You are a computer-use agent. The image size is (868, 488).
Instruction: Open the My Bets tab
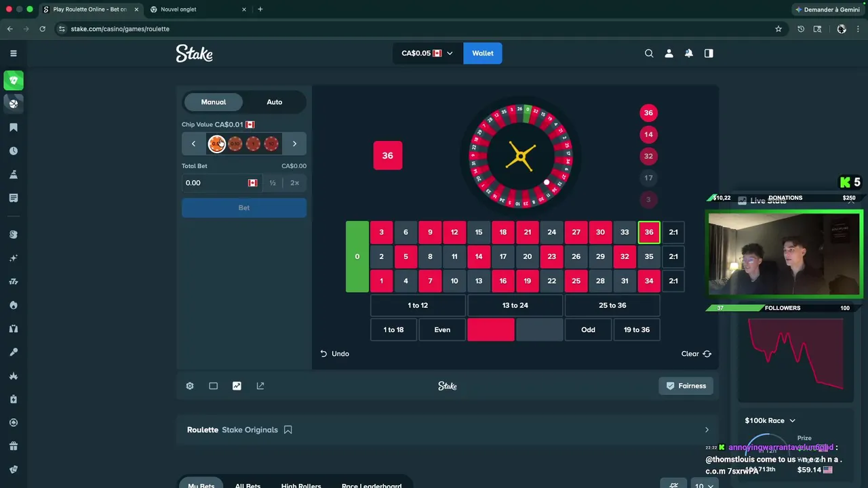point(201,484)
